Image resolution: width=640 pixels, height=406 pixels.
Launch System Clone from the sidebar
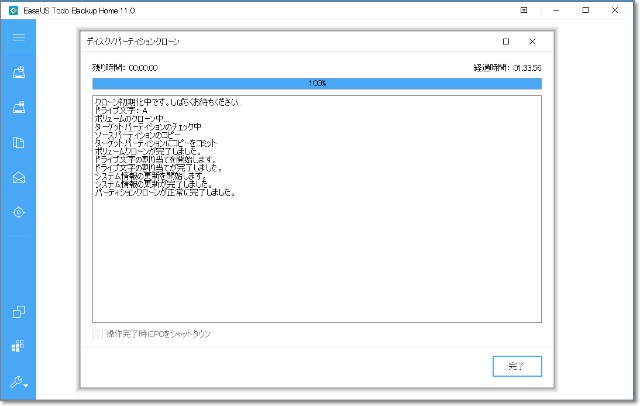coord(18,346)
